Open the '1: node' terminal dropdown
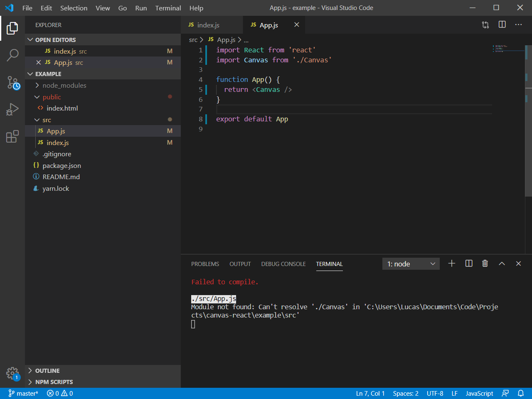Image resolution: width=532 pixels, height=399 pixels. tap(411, 264)
